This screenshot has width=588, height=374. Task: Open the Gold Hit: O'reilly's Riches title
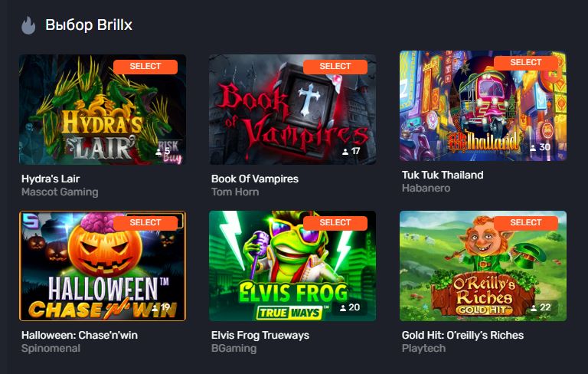click(462, 335)
